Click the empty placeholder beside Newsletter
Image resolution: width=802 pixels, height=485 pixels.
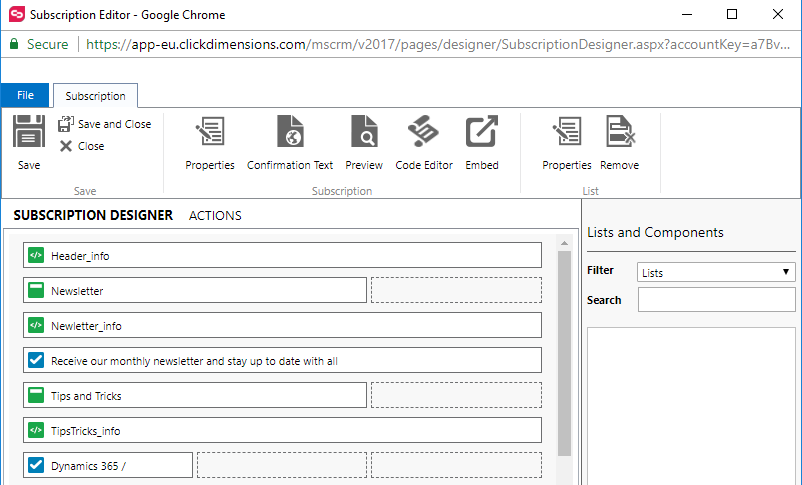point(456,290)
